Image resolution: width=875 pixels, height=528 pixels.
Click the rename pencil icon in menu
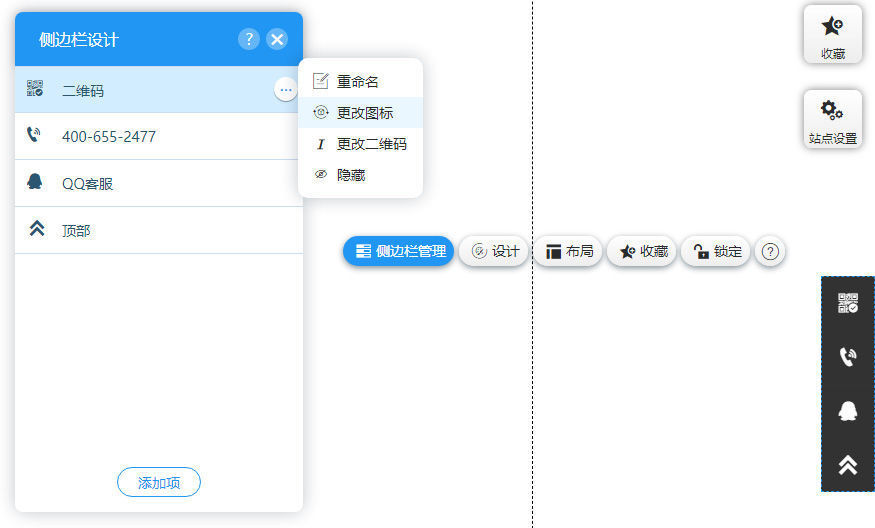(321, 81)
